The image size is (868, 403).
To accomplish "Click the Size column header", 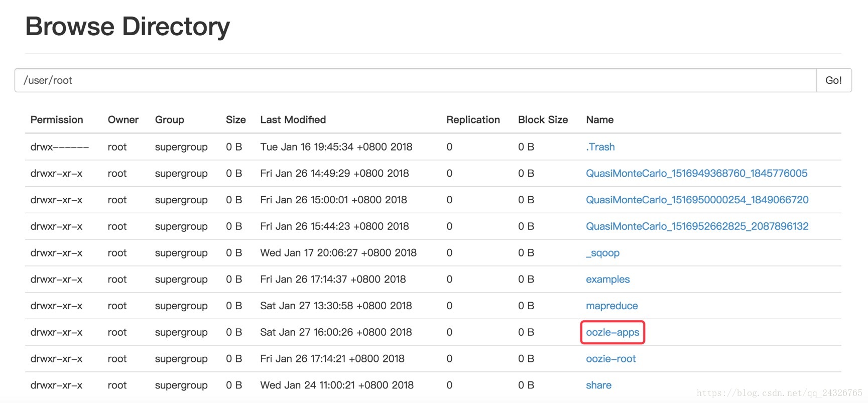I will click(x=236, y=120).
